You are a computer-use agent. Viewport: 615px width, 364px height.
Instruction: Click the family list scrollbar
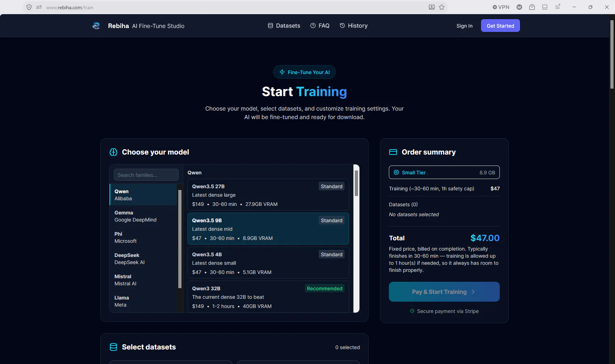(x=180, y=239)
